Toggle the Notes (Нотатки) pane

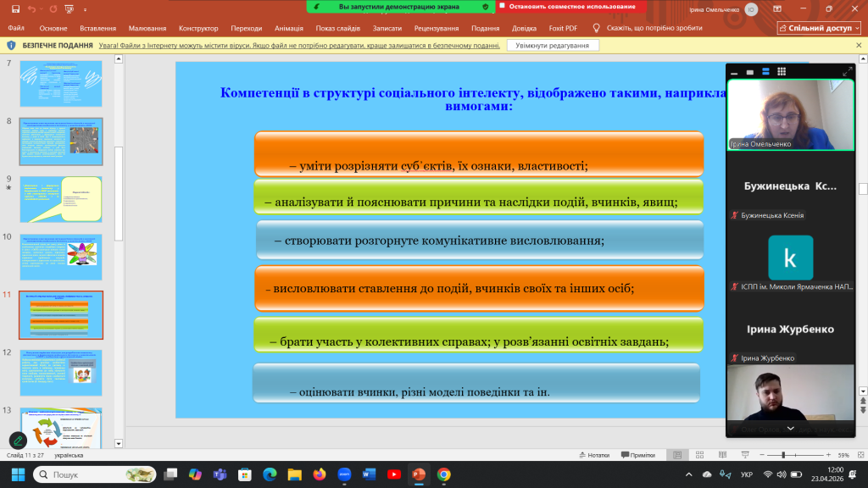pyautogui.click(x=593, y=455)
